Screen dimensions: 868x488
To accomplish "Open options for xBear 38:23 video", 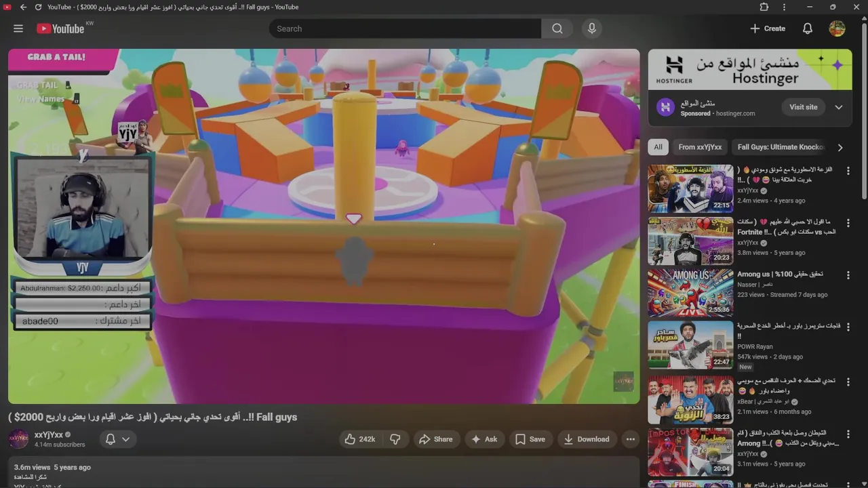I will [848, 382].
